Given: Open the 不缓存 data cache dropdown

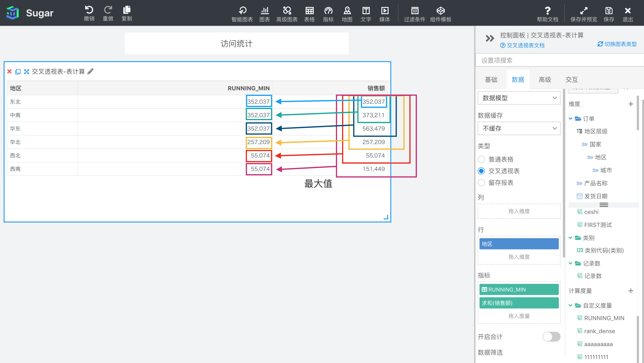Looking at the screenshot, I should tap(519, 128).
